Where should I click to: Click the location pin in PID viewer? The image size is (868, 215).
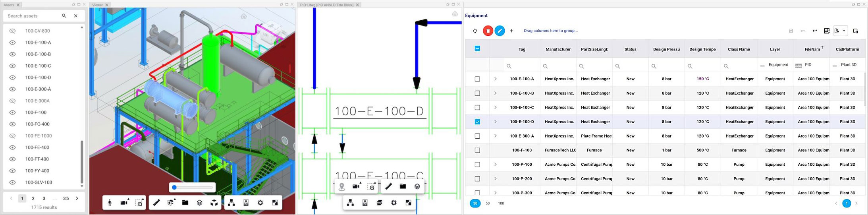341,186
